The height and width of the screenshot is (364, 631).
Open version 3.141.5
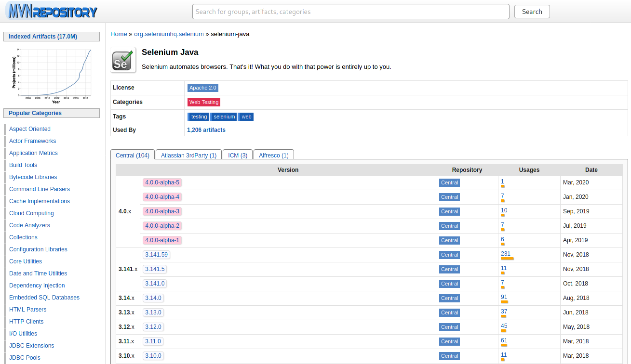click(155, 269)
